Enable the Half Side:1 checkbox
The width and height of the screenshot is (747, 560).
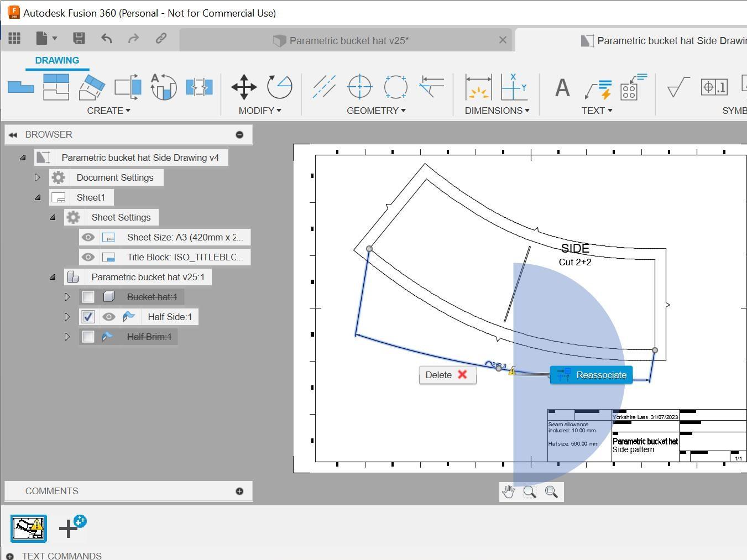pyautogui.click(x=88, y=316)
